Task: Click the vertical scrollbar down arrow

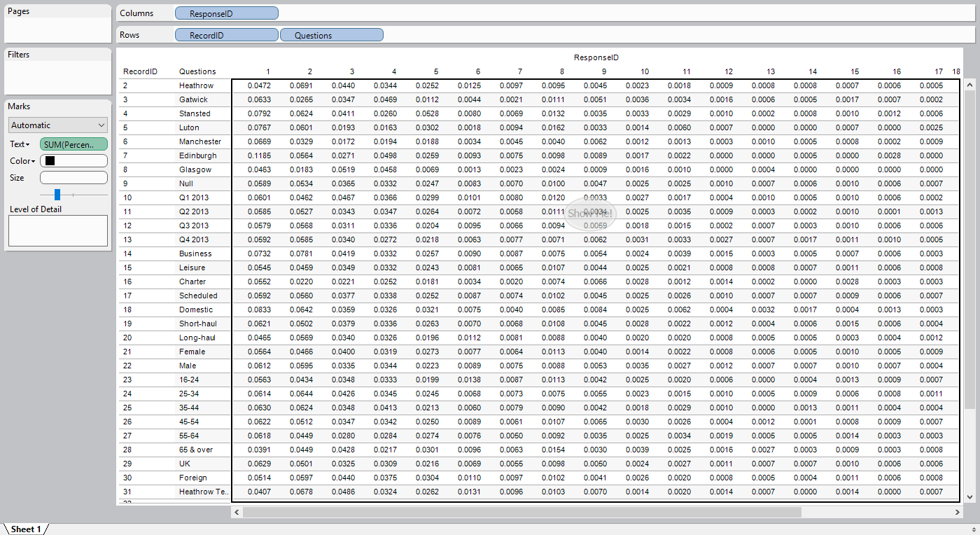Action: (969, 497)
